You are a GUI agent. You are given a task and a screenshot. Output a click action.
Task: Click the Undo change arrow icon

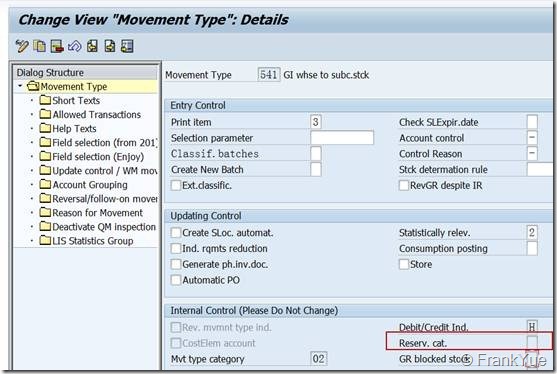click(x=75, y=46)
